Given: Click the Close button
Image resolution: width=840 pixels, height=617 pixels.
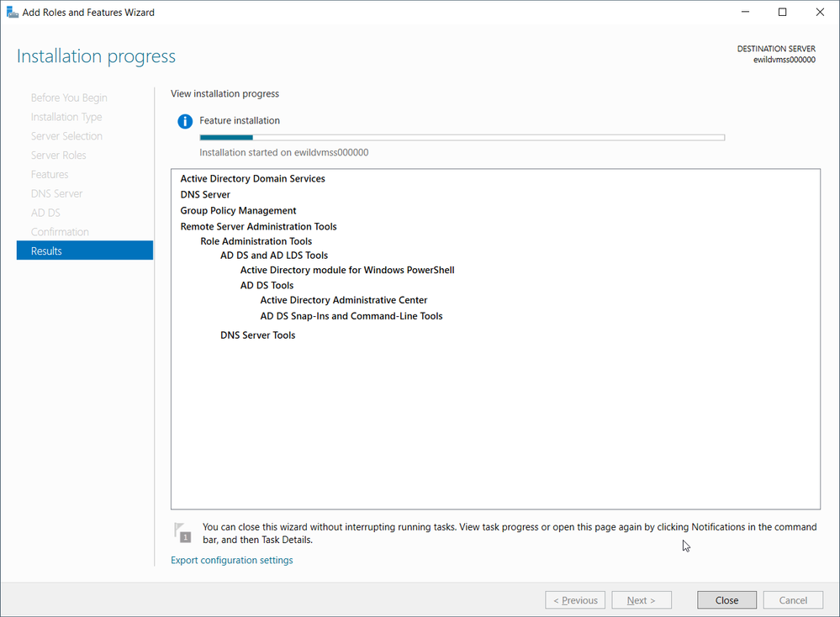Looking at the screenshot, I should (x=727, y=600).
